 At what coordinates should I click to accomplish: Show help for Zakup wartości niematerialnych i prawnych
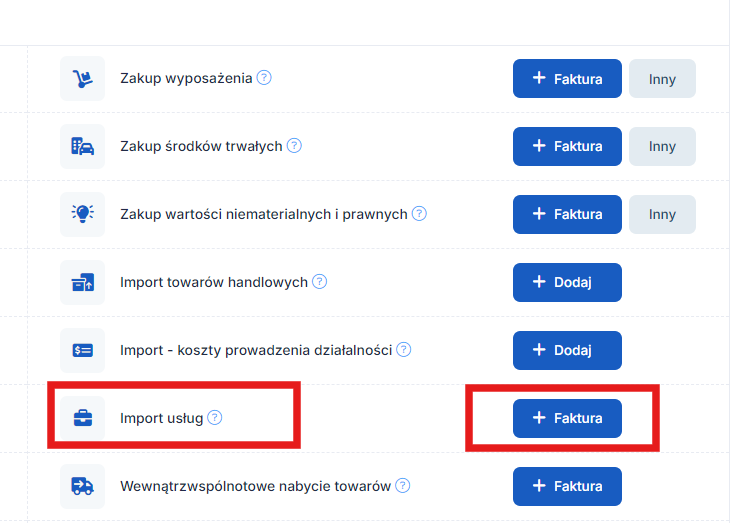click(x=419, y=213)
